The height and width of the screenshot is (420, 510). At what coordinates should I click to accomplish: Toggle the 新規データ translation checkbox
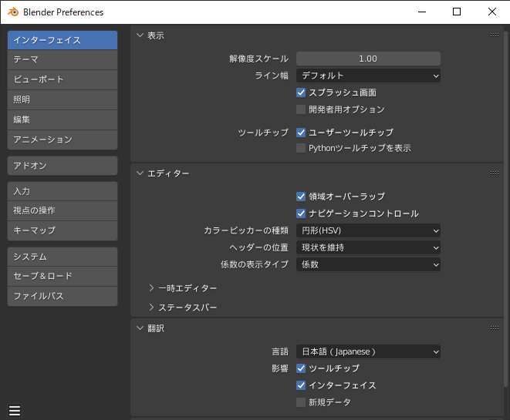click(302, 402)
